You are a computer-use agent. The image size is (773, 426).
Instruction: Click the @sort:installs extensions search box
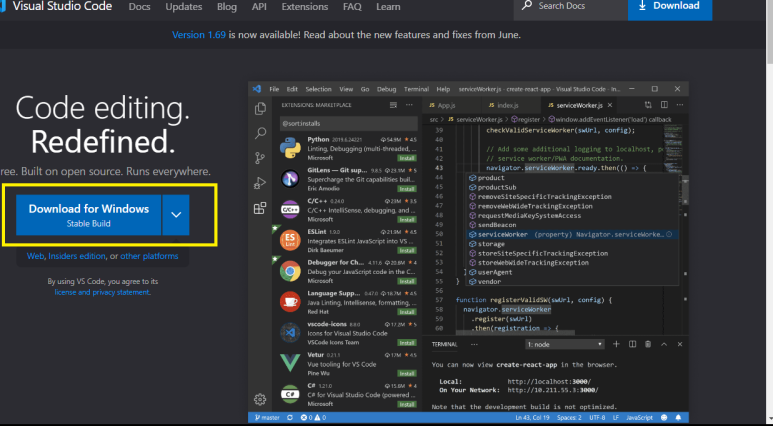(x=349, y=124)
